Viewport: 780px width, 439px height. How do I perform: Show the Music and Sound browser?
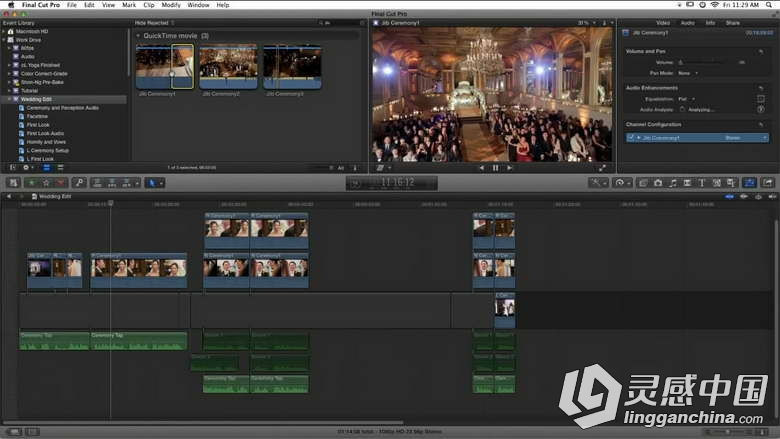point(673,183)
